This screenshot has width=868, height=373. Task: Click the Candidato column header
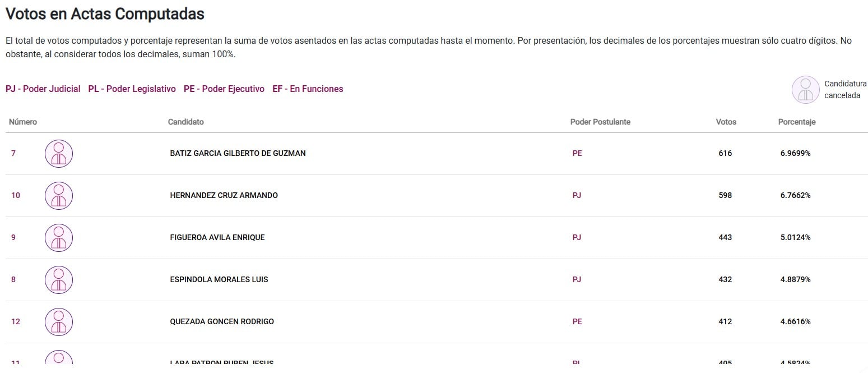(x=186, y=122)
